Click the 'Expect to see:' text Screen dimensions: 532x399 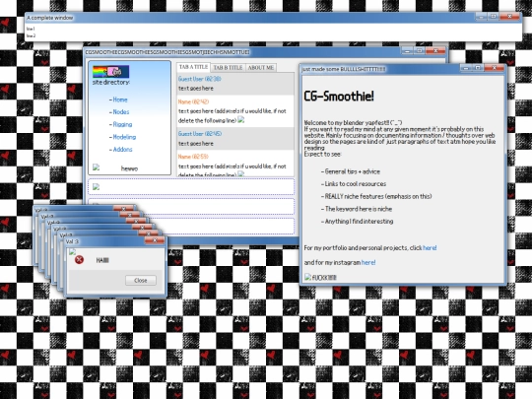[322, 154]
